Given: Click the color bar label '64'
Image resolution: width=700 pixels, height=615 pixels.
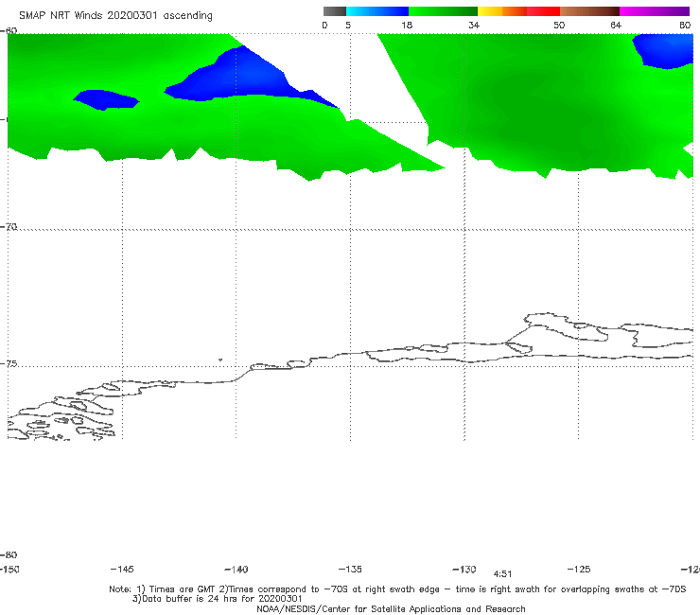Looking at the screenshot, I should (x=616, y=26).
